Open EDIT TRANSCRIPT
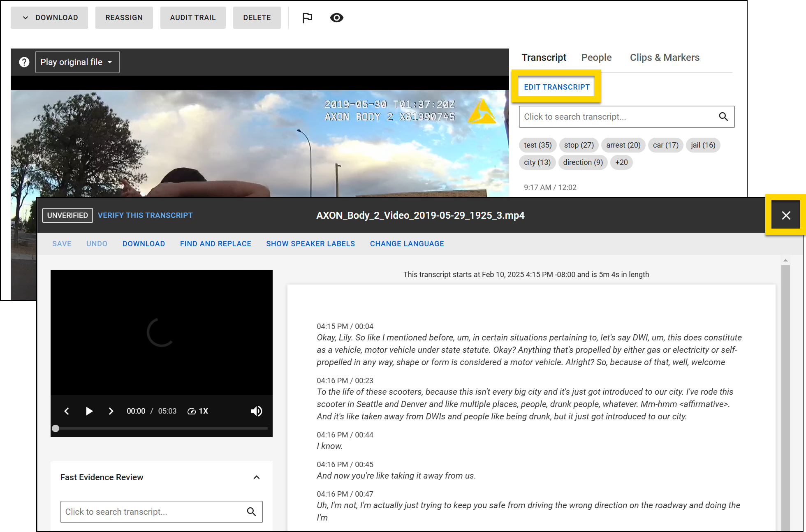 [x=557, y=87]
